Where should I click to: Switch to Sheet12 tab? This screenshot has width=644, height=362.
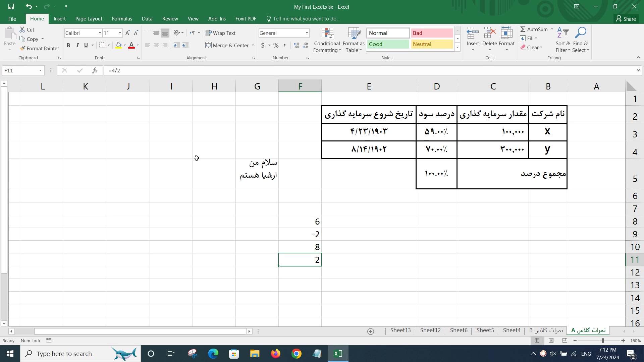430,330
